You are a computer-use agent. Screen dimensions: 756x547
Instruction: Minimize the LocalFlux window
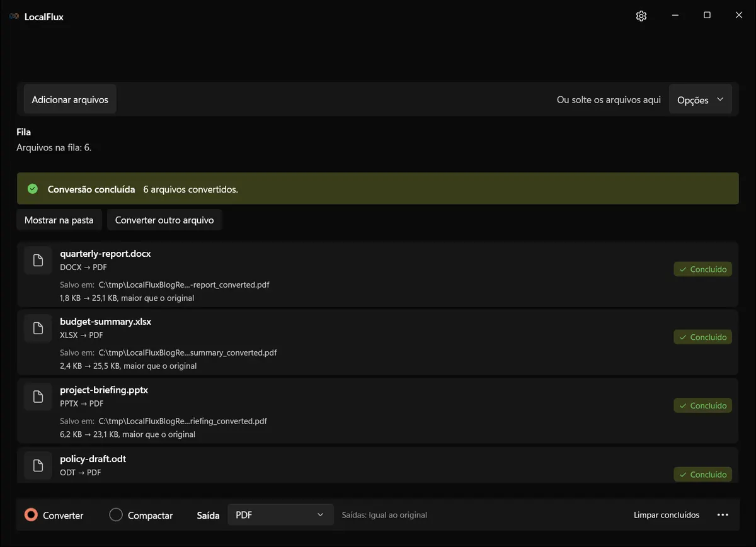[x=675, y=16]
